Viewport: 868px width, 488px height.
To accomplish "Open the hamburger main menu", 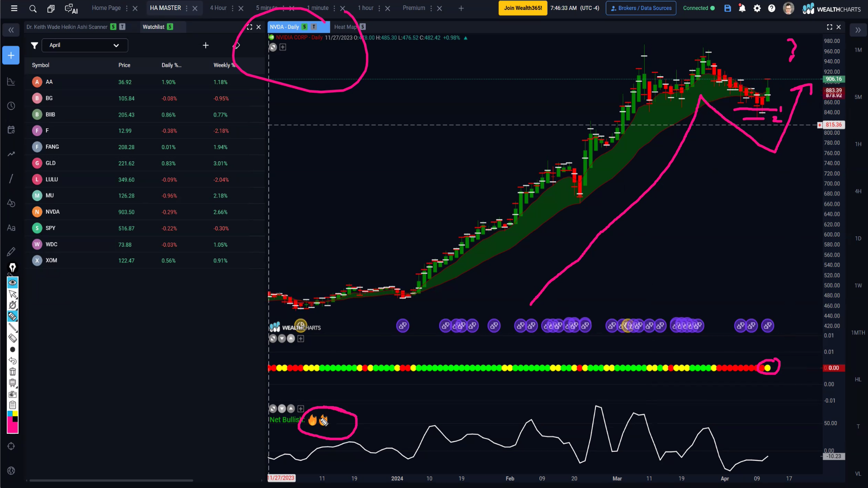I will click(x=14, y=8).
